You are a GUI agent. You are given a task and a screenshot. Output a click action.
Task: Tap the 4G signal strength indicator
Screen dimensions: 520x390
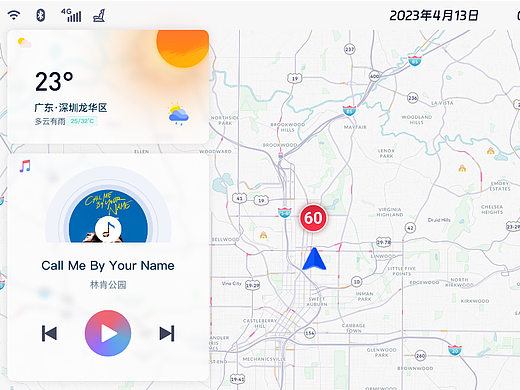[71, 15]
